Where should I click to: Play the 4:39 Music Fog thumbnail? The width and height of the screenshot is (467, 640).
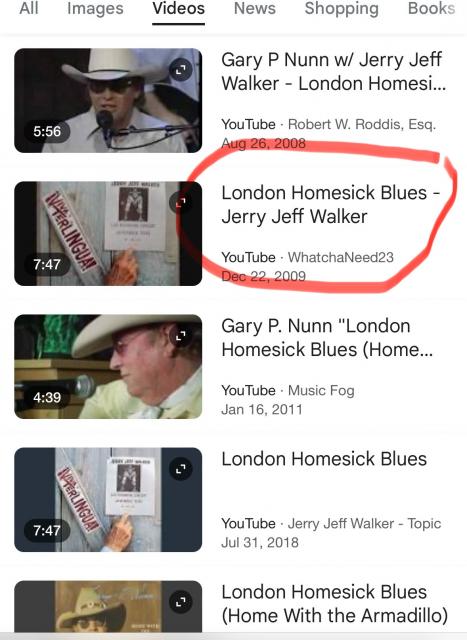[x=108, y=367]
